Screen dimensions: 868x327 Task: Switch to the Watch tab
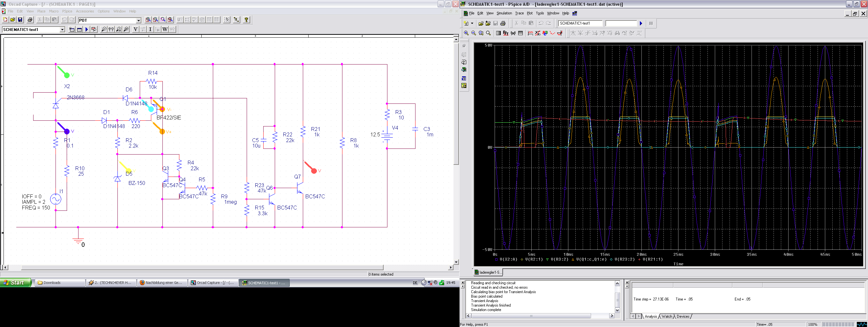coord(667,316)
